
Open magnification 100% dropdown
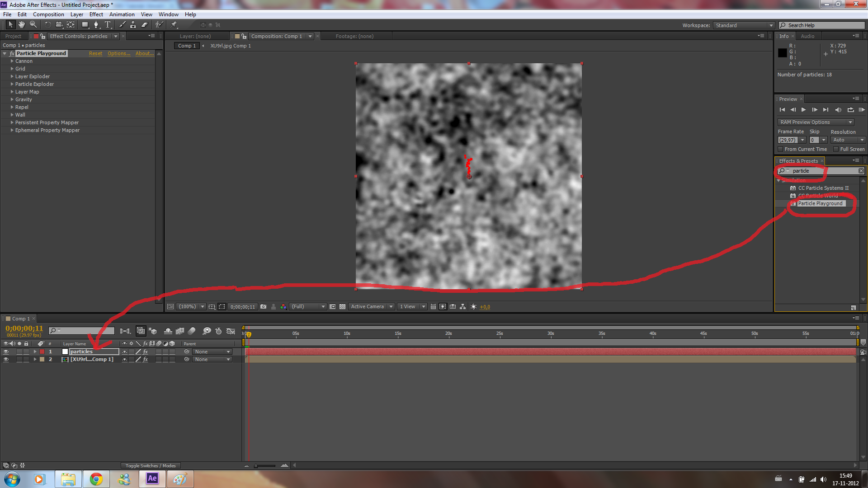click(191, 306)
